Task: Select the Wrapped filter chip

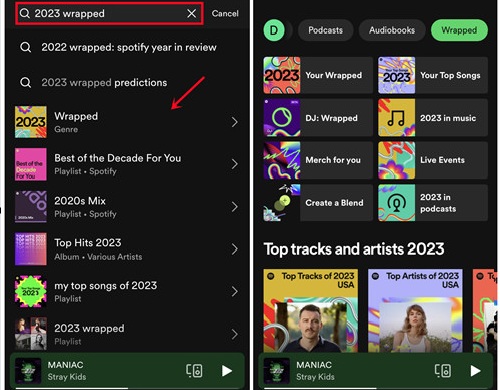Action: pyautogui.click(x=459, y=30)
